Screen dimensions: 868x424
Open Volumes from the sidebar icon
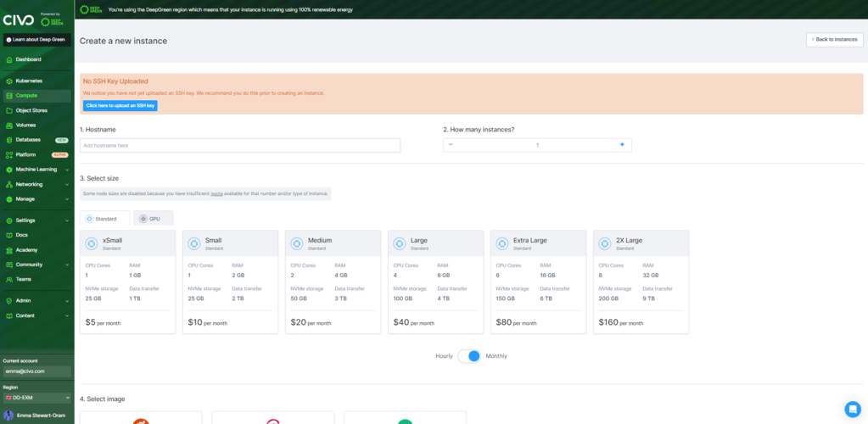9,126
